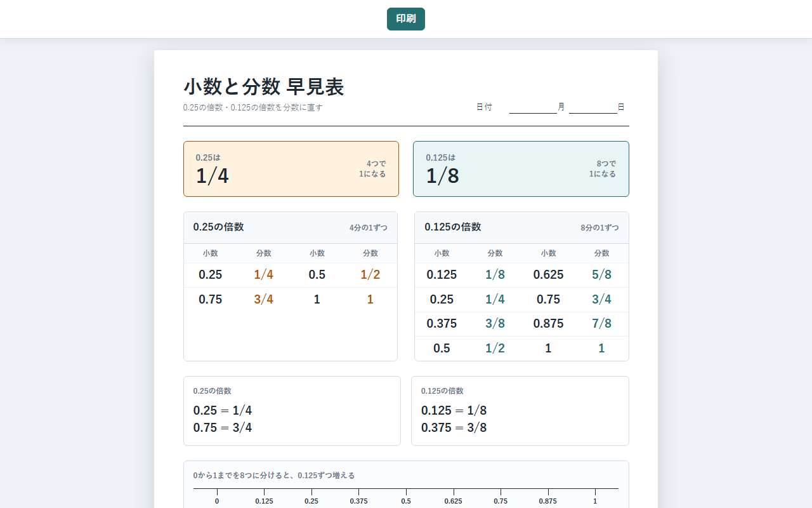Select orange fraction 3/4 in the 0.25の倍数 table
Screen dimensions: 812x508
tap(264, 299)
